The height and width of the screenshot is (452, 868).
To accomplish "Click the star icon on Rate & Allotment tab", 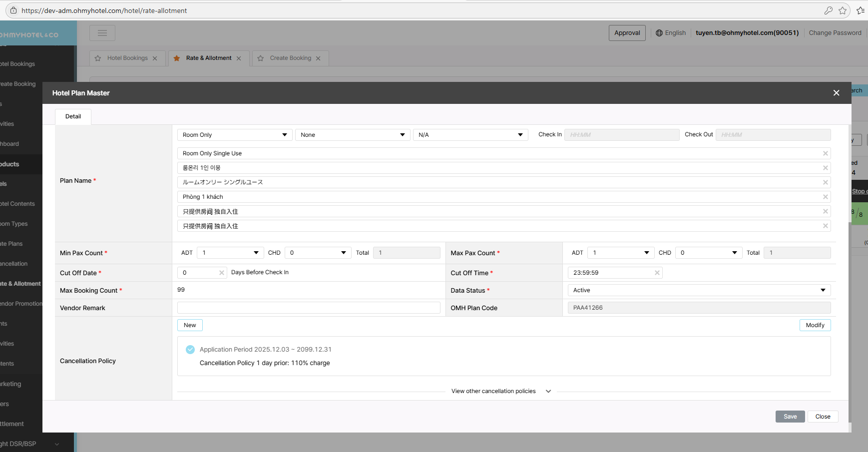I will [x=177, y=58].
